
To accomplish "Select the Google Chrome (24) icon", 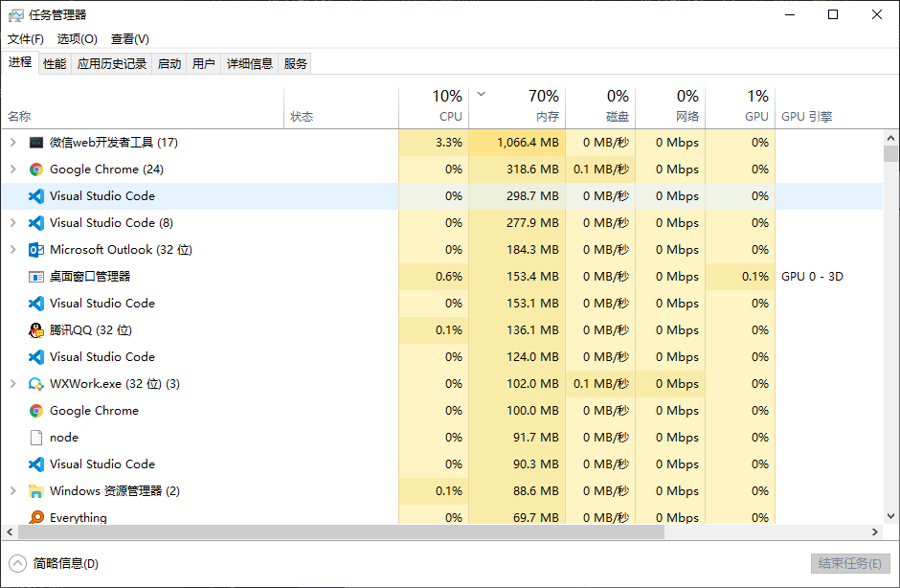I will (x=36, y=170).
